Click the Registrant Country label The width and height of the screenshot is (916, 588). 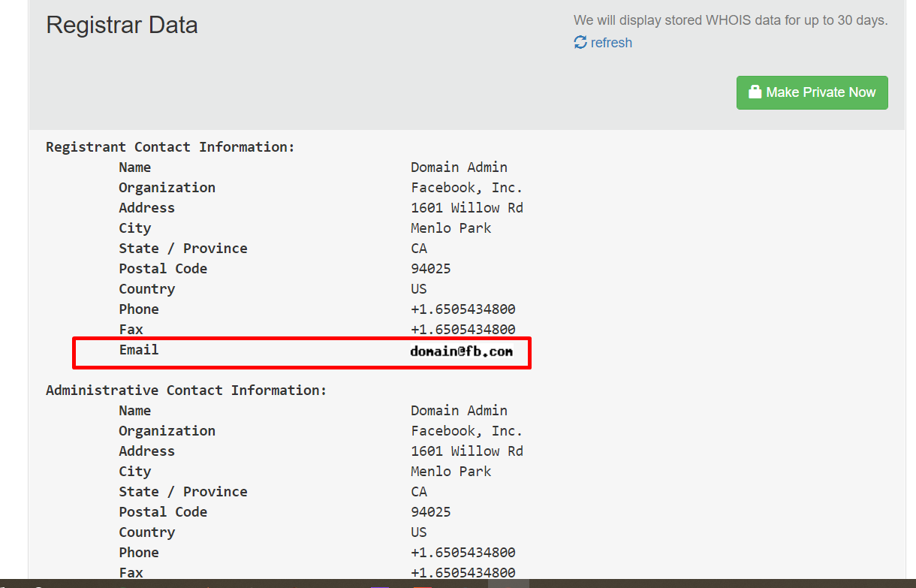coord(147,289)
